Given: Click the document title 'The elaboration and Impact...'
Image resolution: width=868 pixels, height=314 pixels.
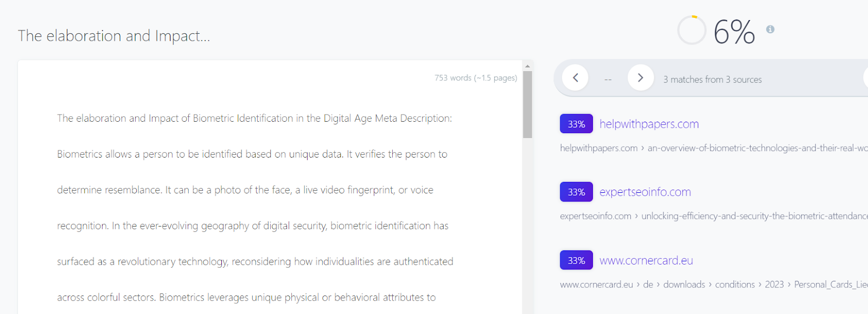Looking at the screenshot, I should pyautogui.click(x=114, y=36).
